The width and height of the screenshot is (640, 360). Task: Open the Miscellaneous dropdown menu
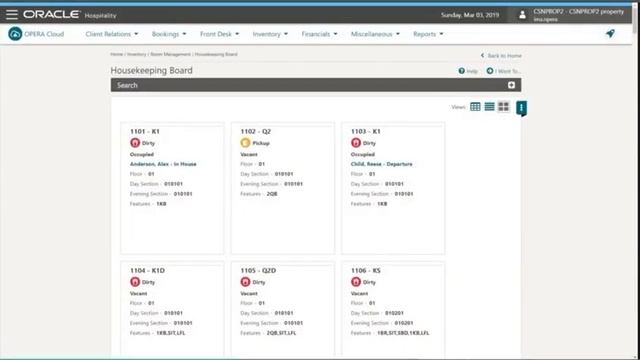point(375,34)
